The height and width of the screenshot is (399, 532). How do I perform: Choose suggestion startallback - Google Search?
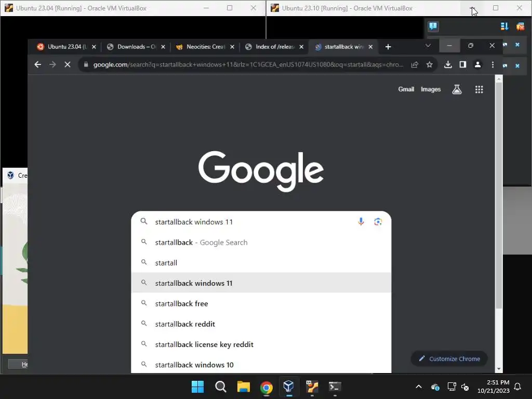point(261,242)
